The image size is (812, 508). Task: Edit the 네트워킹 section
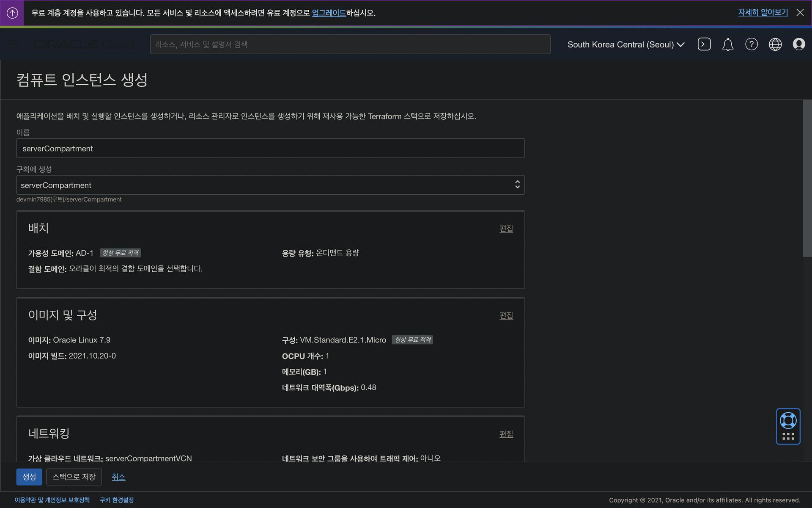[506, 434]
